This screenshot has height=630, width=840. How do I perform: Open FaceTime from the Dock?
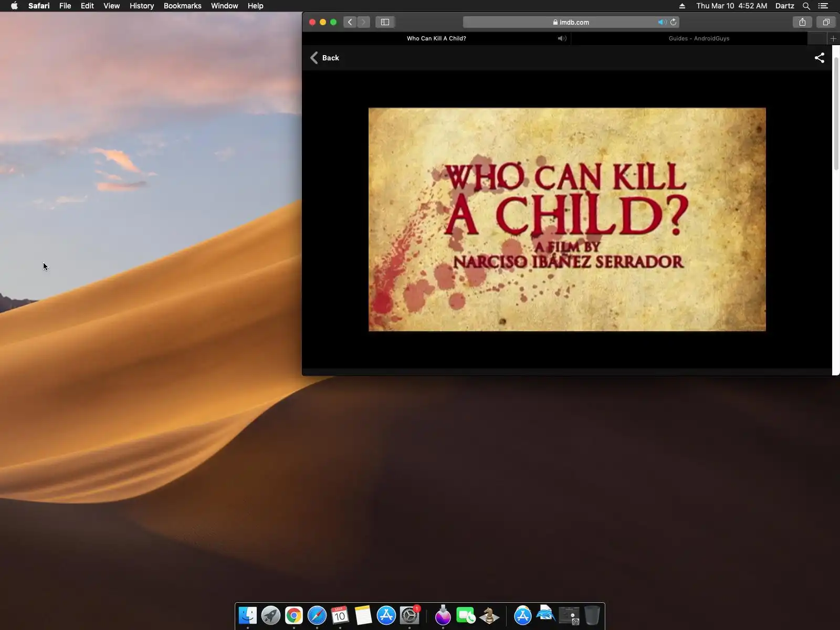tap(466, 615)
